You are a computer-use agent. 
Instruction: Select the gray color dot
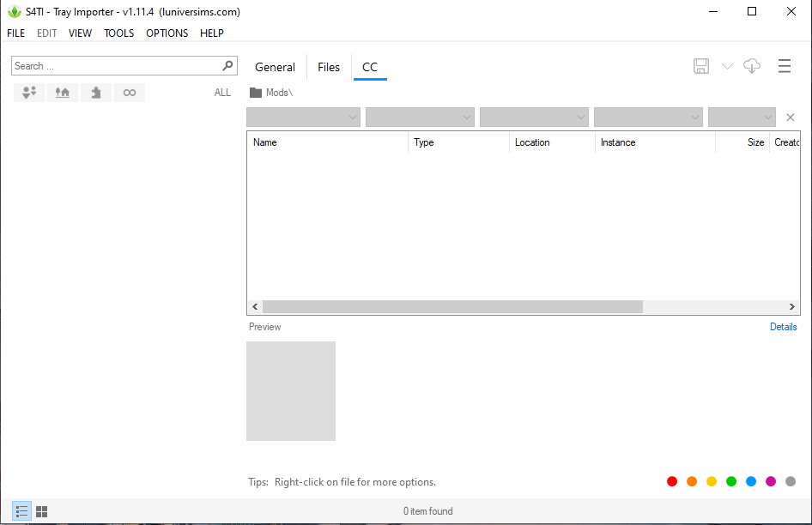click(791, 481)
